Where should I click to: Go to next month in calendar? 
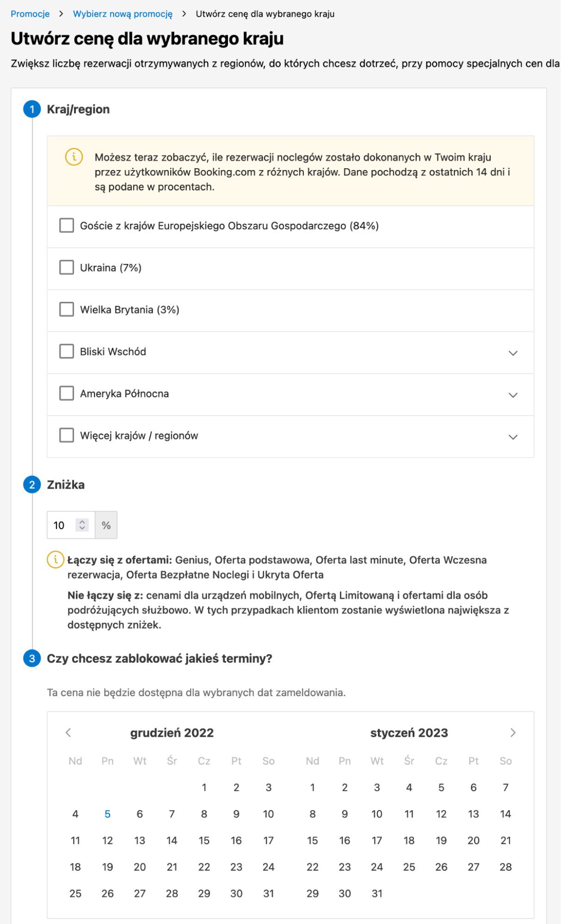click(512, 733)
